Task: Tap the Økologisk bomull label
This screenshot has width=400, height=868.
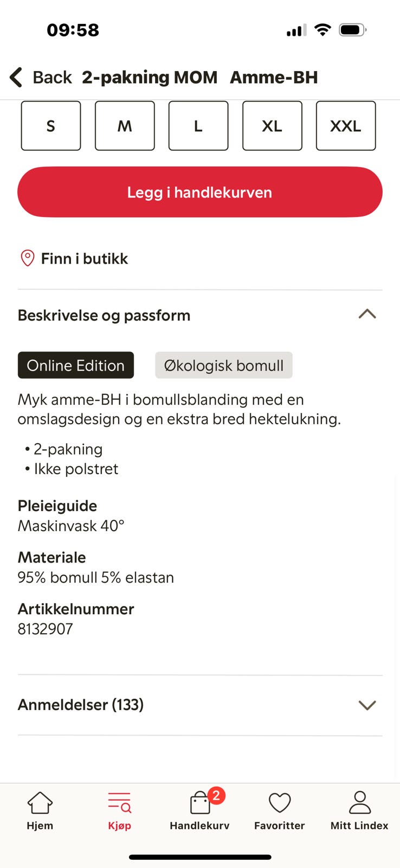Action: pos(223,365)
